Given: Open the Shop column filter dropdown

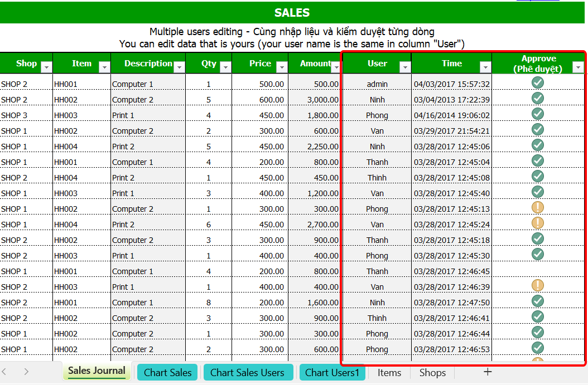Looking at the screenshot, I should click(46, 67).
